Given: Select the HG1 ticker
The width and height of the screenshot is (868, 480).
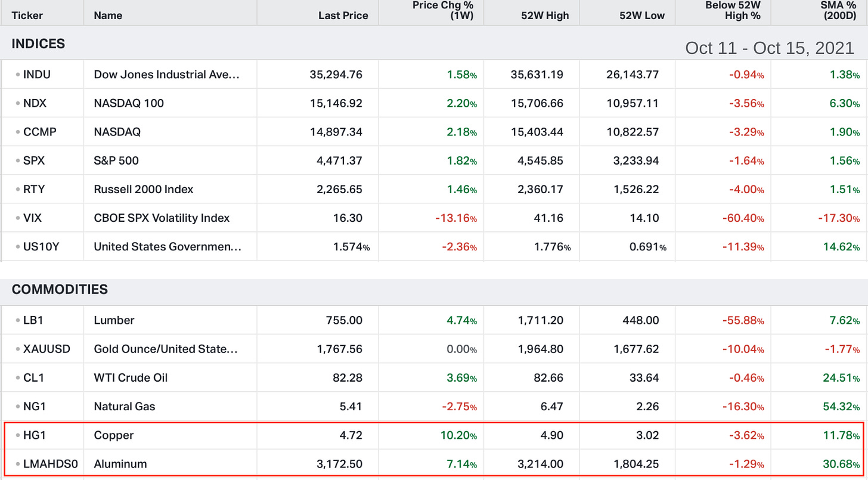Looking at the screenshot, I should [x=34, y=435].
